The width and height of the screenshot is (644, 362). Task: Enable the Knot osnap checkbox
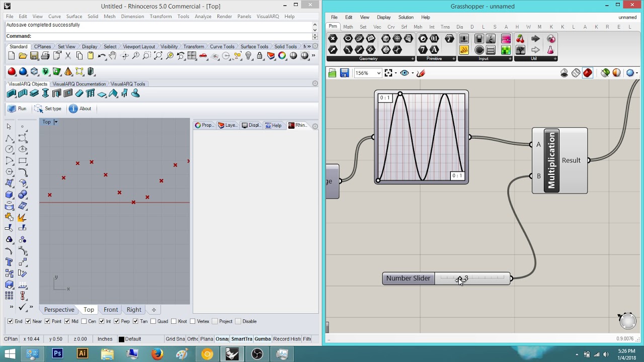(174, 321)
